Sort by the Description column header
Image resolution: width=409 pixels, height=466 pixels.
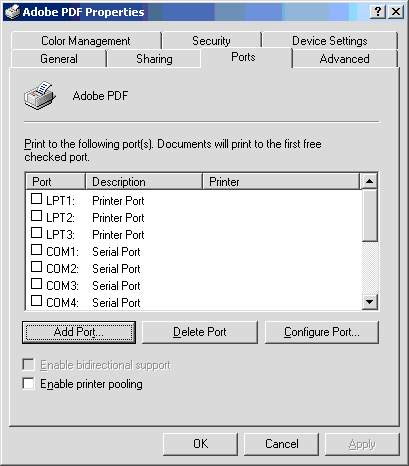(x=144, y=182)
